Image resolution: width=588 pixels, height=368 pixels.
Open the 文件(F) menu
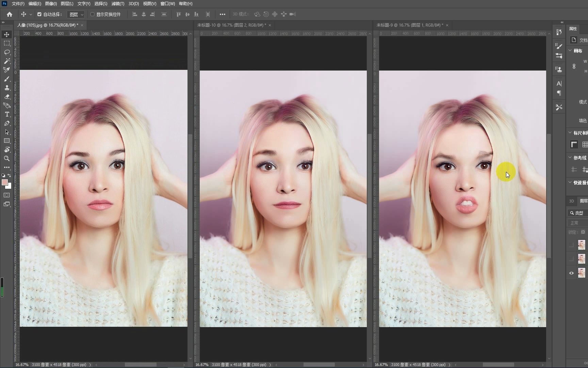(18, 4)
